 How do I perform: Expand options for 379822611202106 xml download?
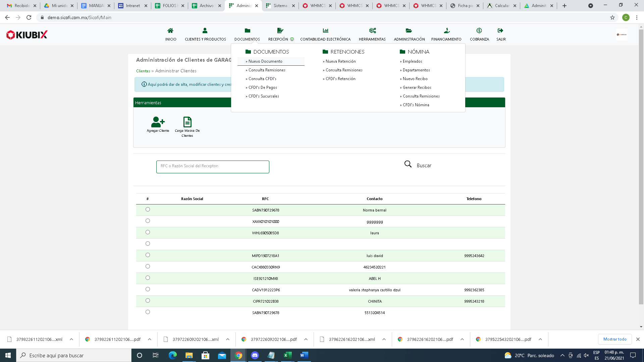click(x=71, y=339)
